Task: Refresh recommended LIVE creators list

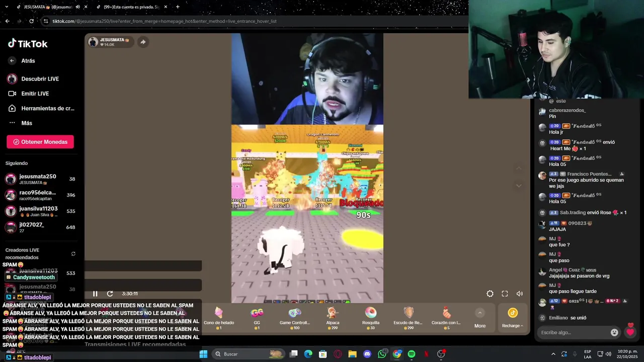Action: click(x=73, y=254)
